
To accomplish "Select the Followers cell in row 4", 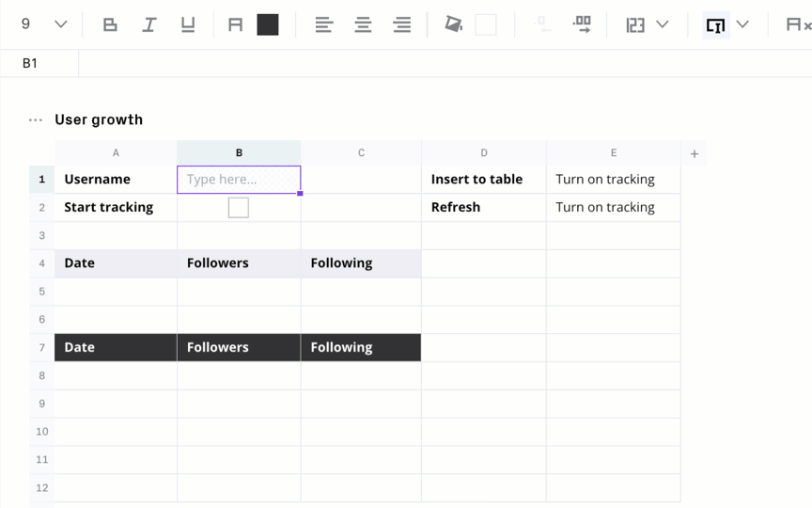I will click(239, 263).
